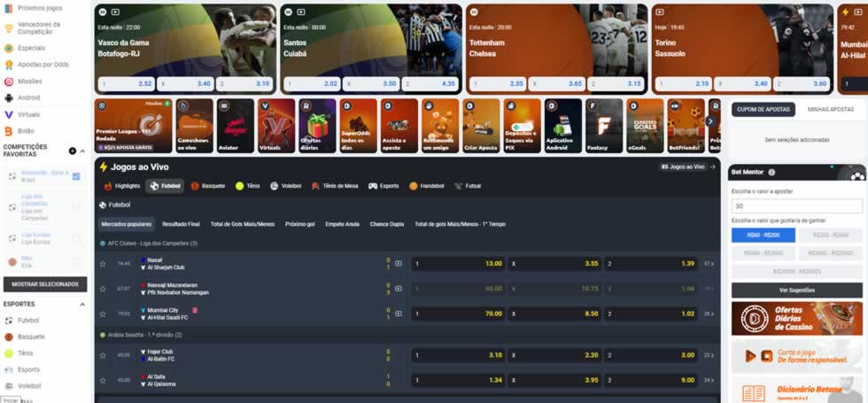Screen dimensions: 868x403
Task: Favorite the Hajer Club match star
Action: click(x=103, y=355)
